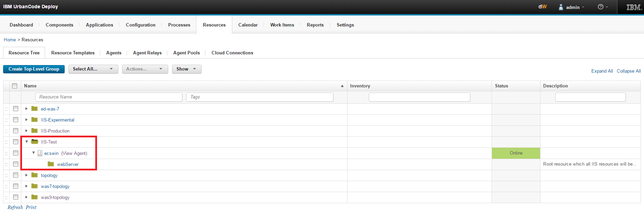The height and width of the screenshot is (210, 644).
Task: Collapse the IIS-Test tree node
Action: 26,142
